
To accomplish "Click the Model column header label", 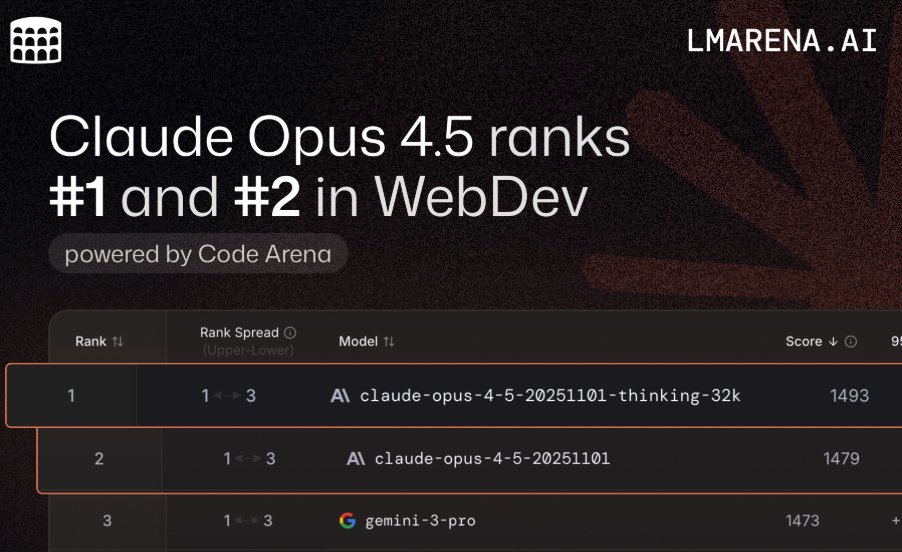I will coord(358,342).
